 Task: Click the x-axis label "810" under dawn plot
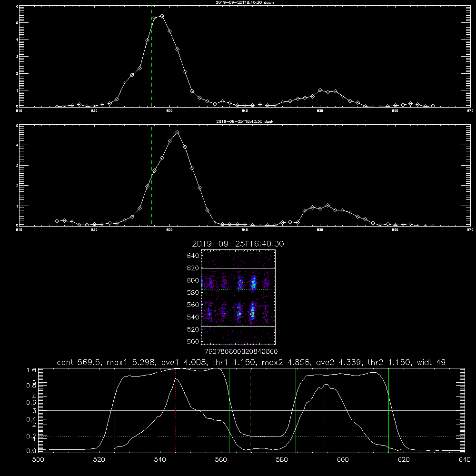tap(19, 111)
